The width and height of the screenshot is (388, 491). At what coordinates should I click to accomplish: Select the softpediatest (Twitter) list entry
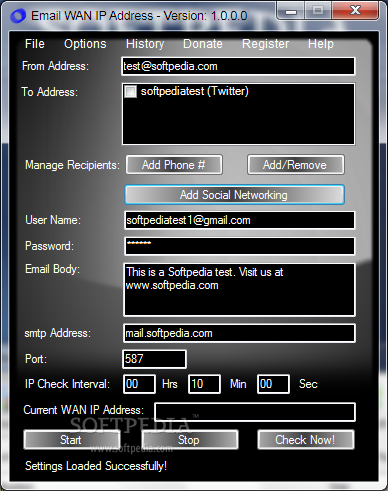coord(194,91)
